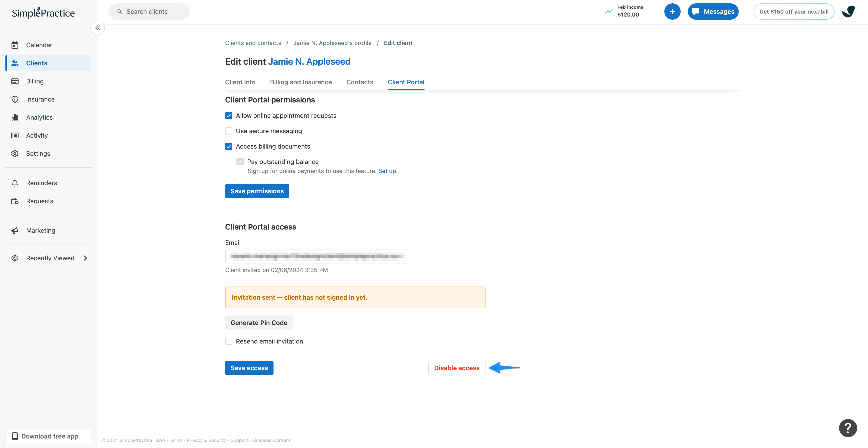
Task: Open the Insurance section
Action: 40,99
